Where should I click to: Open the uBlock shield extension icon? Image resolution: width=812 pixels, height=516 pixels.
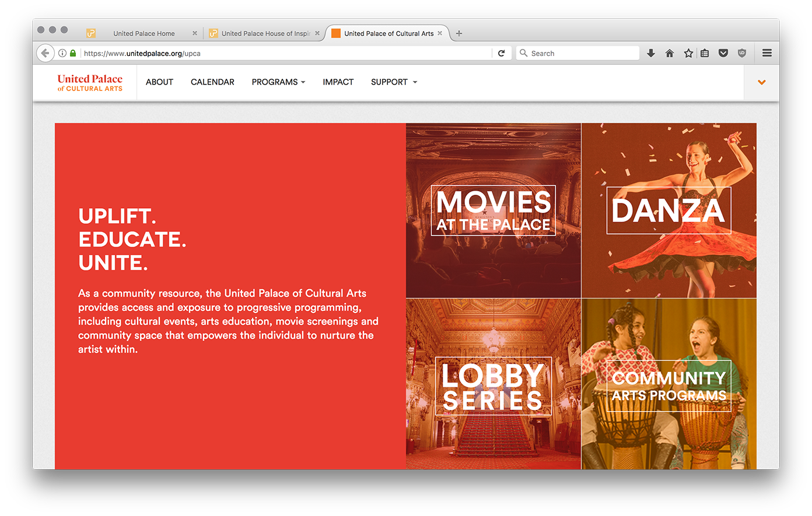pyautogui.click(x=742, y=53)
